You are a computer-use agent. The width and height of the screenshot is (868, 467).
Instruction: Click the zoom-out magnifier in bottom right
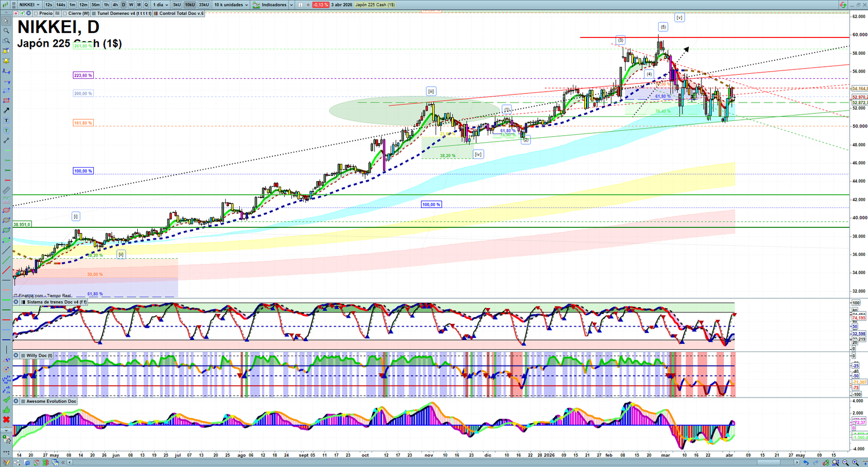pos(845,463)
